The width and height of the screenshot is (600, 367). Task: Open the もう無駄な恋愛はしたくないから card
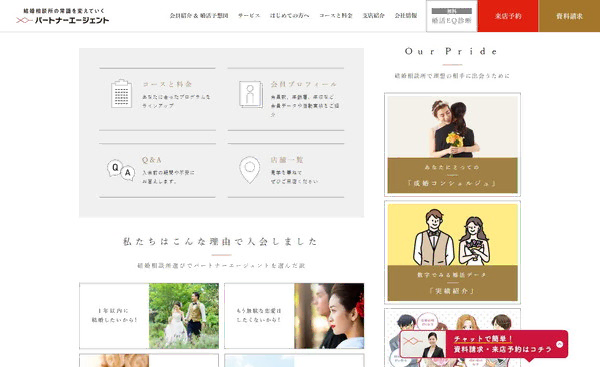pyautogui.click(x=294, y=316)
